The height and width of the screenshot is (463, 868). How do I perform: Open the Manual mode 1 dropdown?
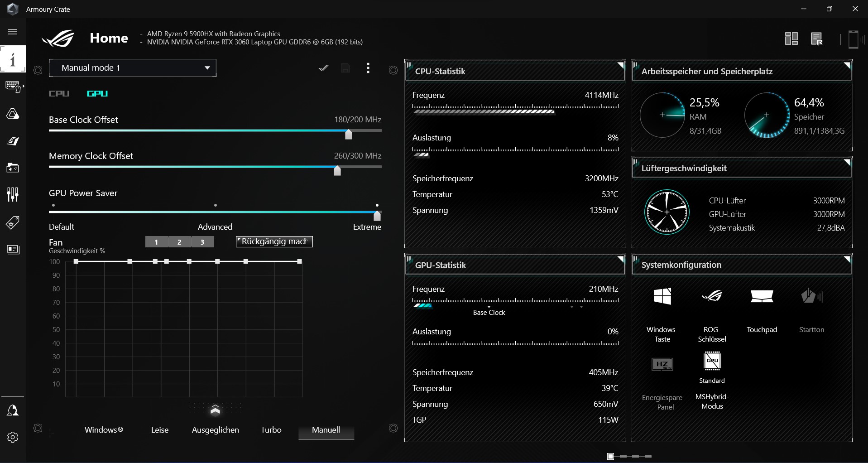click(133, 68)
